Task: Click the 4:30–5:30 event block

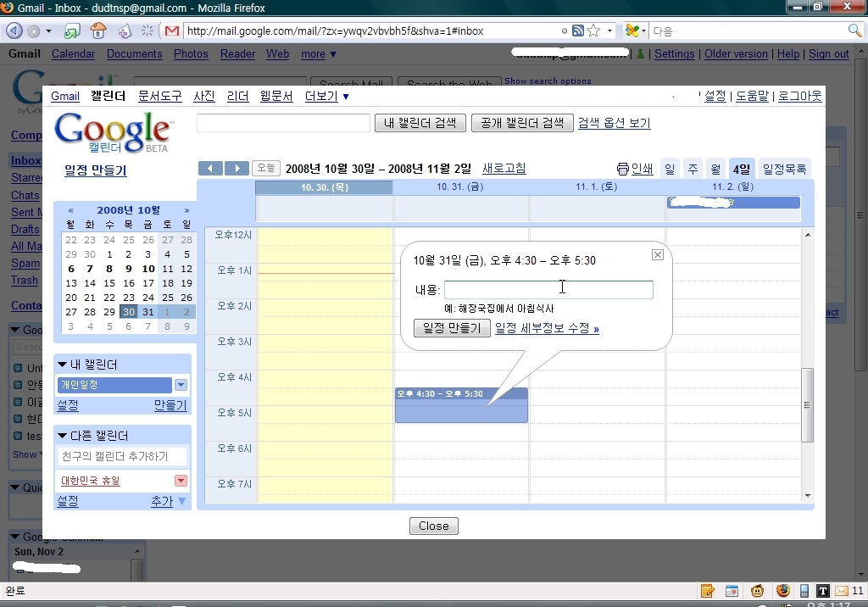Action: [x=461, y=405]
